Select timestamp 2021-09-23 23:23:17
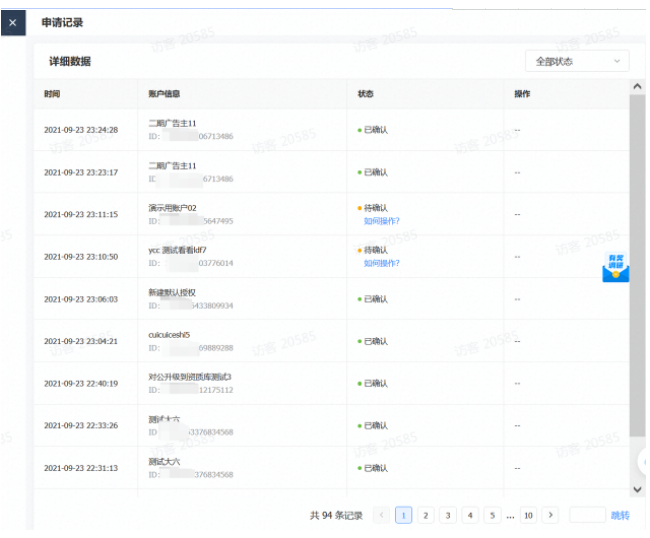The image size is (650, 538). coord(81,172)
